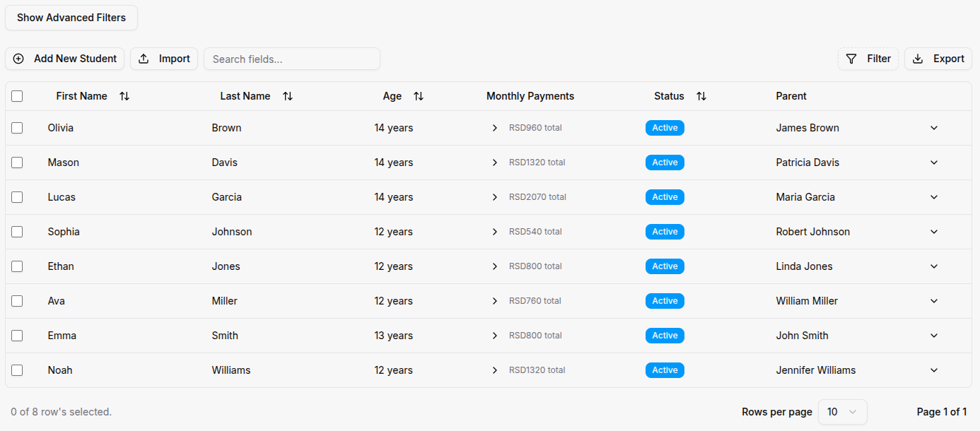Click the Status column sort icon
Screen dimensions: 980x431
coord(701,96)
